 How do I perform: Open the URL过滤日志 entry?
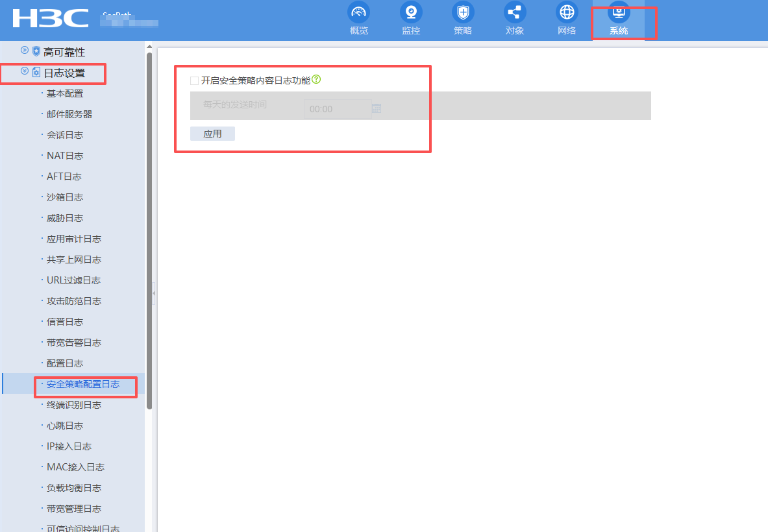click(x=73, y=280)
